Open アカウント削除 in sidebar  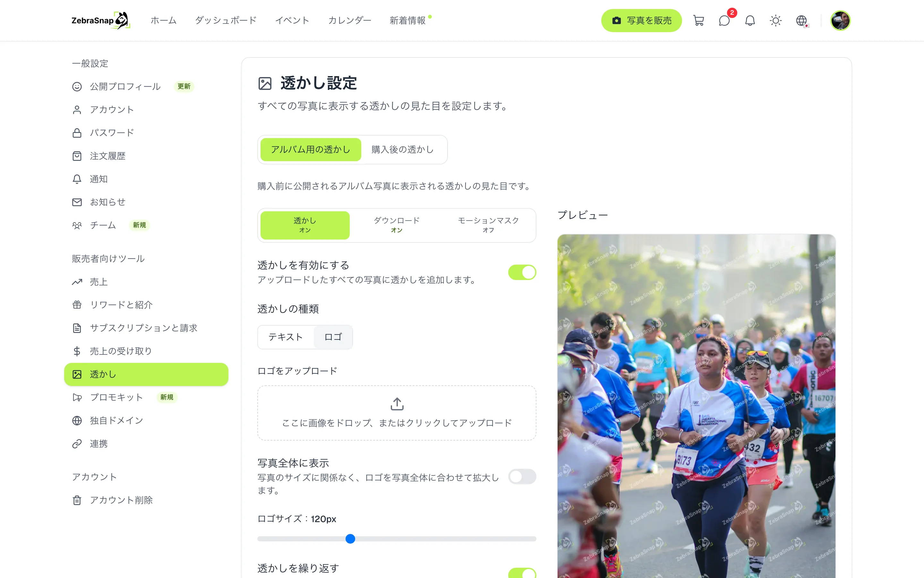click(146, 500)
